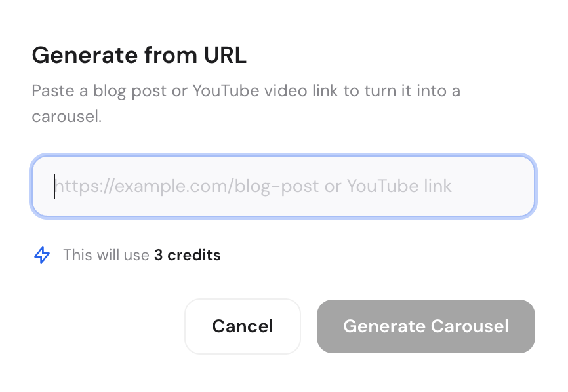This screenshot has height=392, width=568.
Task: Select the https://example.com placeholder text box
Action: tap(283, 186)
